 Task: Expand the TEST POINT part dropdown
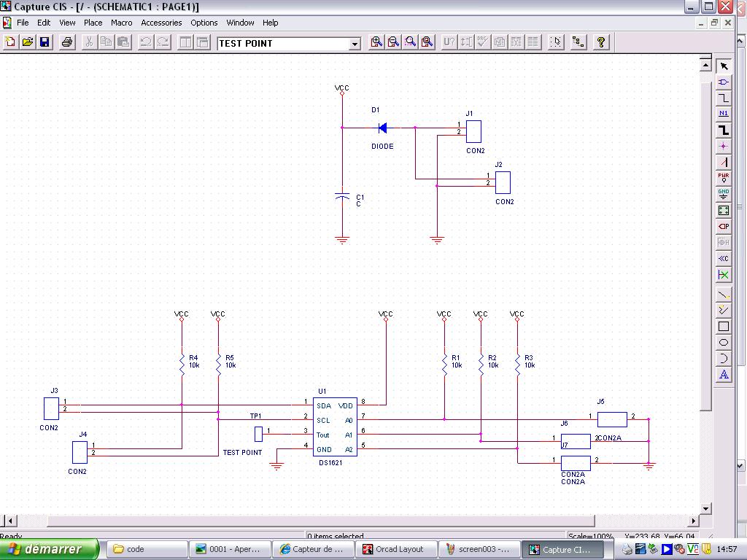click(355, 44)
